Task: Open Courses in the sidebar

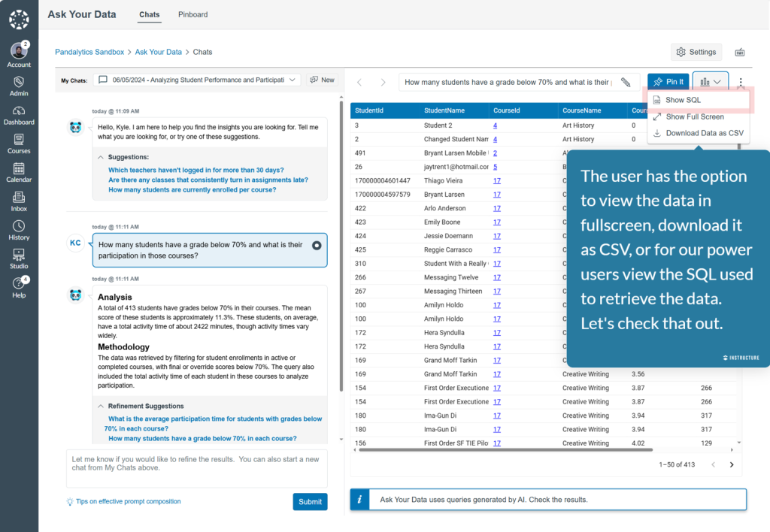Action: 19,144
